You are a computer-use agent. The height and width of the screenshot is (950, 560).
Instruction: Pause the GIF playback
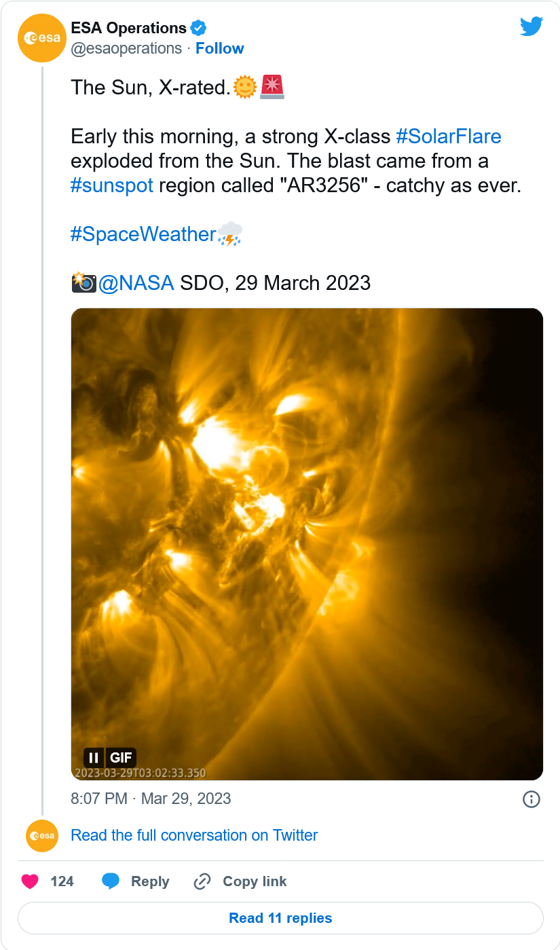pyautogui.click(x=94, y=758)
